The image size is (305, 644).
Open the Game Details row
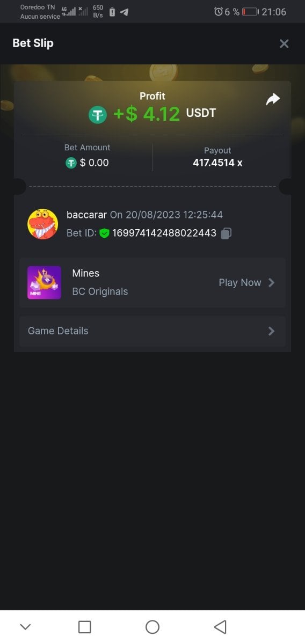[x=152, y=331]
